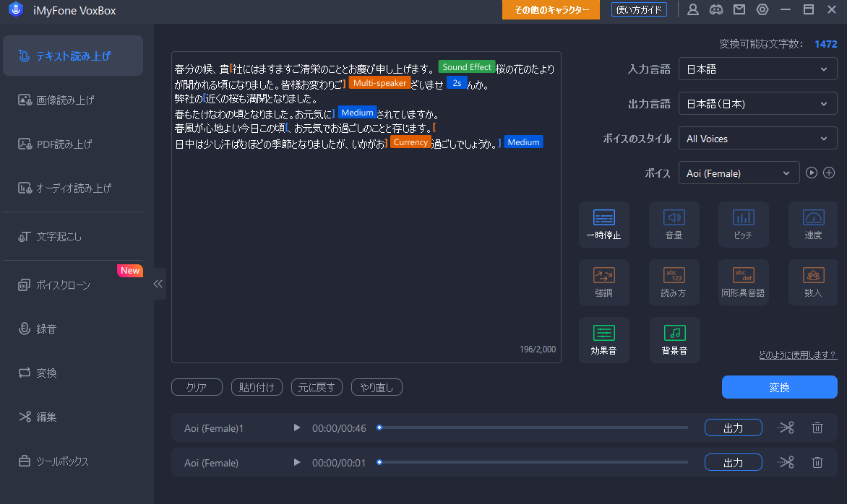The width and height of the screenshot is (847, 504).
Task: Open the 背景音 background music tool
Action: coord(674,340)
